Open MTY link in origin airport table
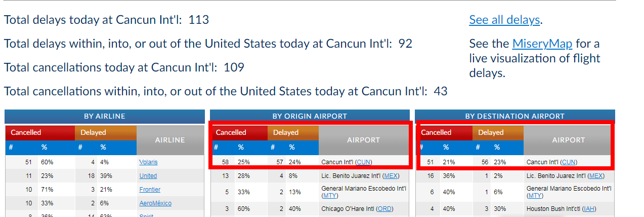The image size is (644, 217). tap(330, 196)
